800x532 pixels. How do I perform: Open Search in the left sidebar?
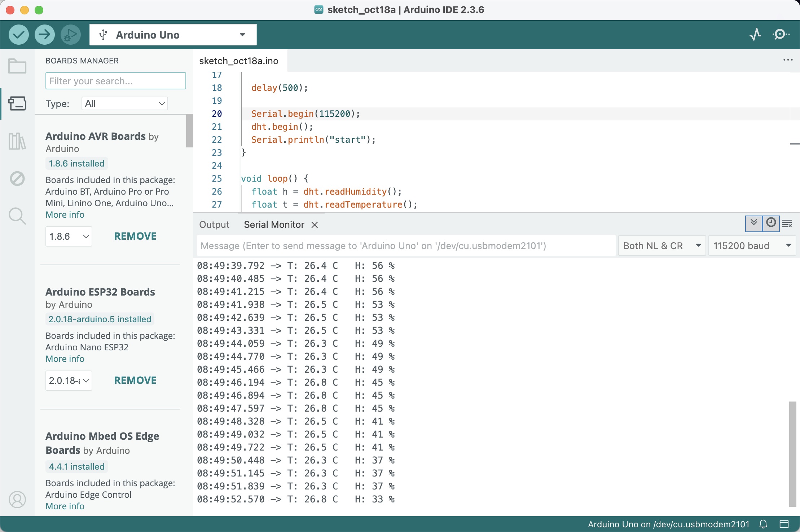click(17, 216)
